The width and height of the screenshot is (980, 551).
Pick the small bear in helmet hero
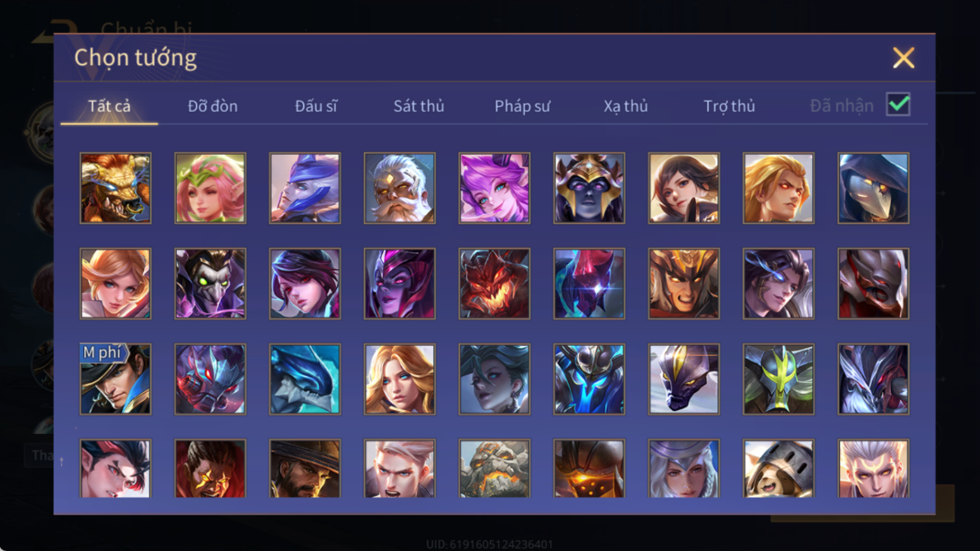779,468
